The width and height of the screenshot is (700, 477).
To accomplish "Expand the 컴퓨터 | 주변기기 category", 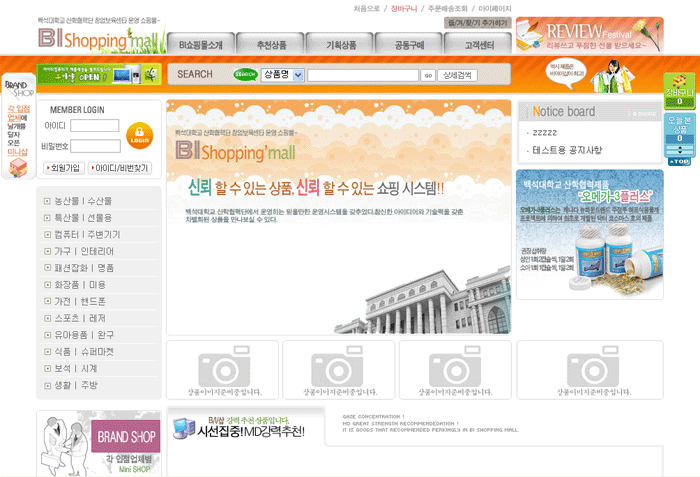I will (x=86, y=234).
